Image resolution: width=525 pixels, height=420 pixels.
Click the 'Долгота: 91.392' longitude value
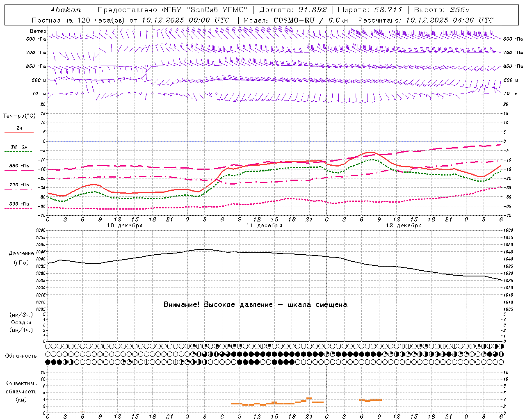(x=293, y=10)
